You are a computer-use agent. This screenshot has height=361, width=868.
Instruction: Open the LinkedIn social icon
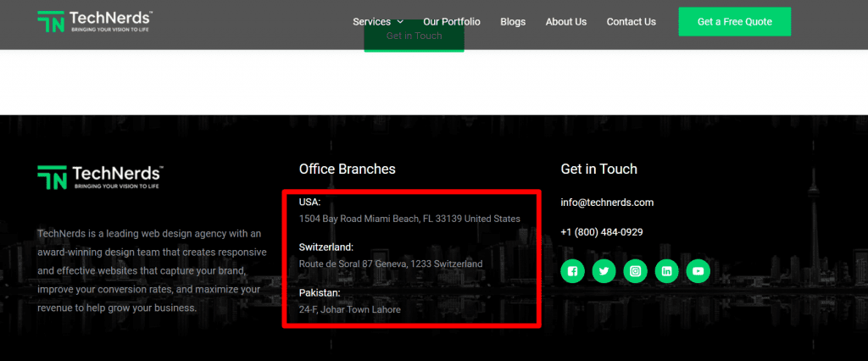point(667,271)
